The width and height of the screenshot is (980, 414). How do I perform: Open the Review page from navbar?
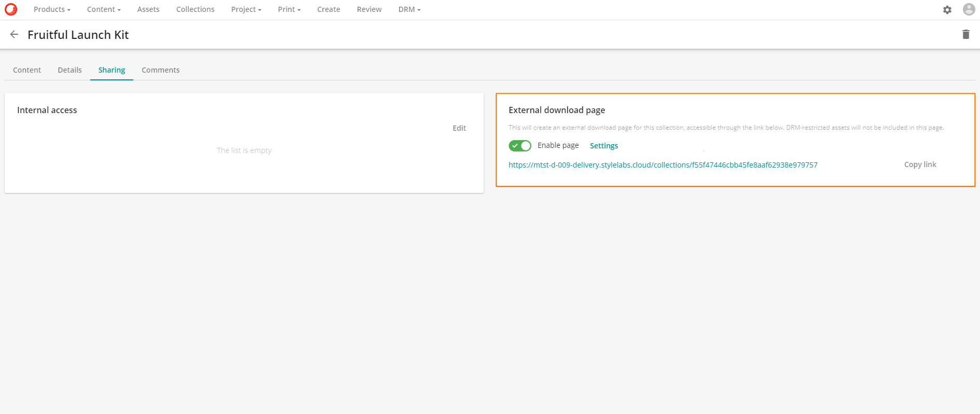click(369, 9)
